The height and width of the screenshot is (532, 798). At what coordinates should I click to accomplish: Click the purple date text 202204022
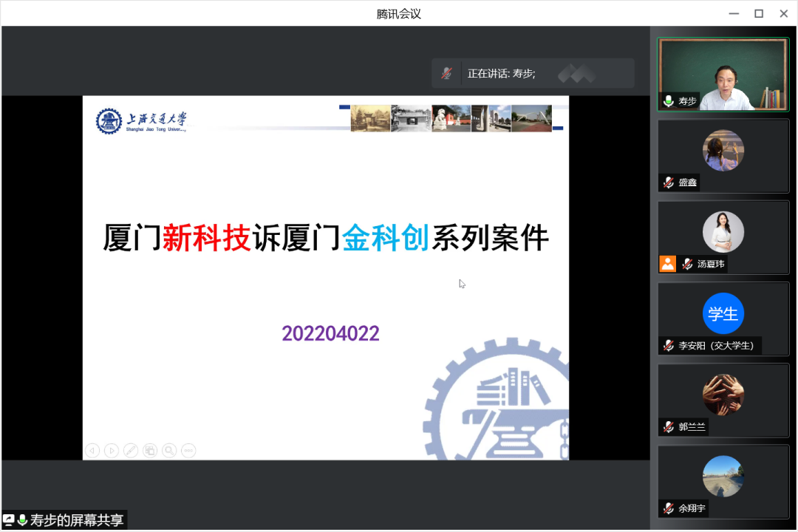tap(331, 333)
